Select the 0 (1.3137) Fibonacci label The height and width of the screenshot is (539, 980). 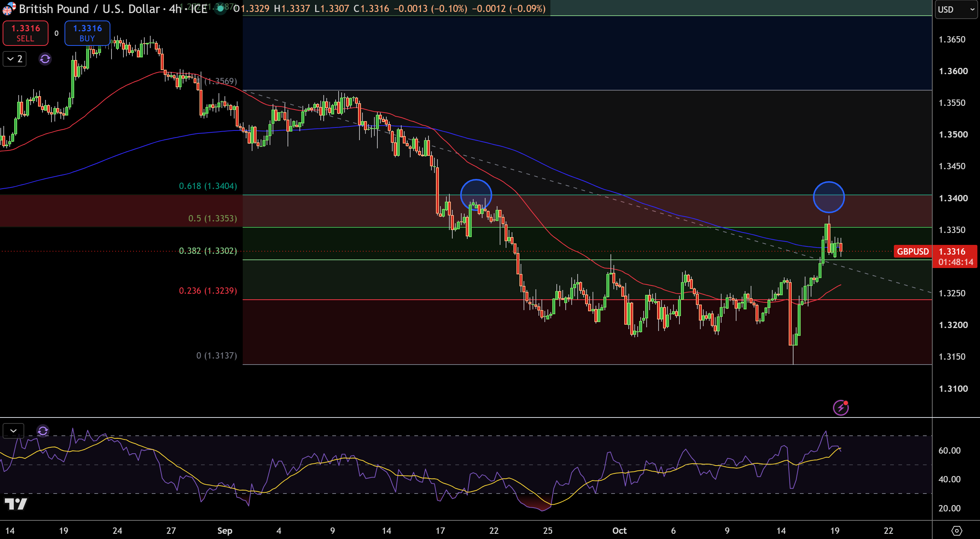point(217,356)
